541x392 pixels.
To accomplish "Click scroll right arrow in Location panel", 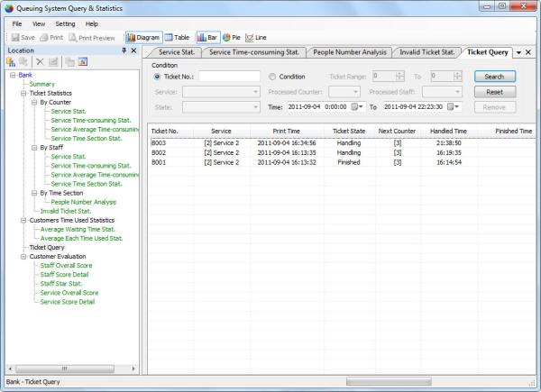I will coord(133,369).
